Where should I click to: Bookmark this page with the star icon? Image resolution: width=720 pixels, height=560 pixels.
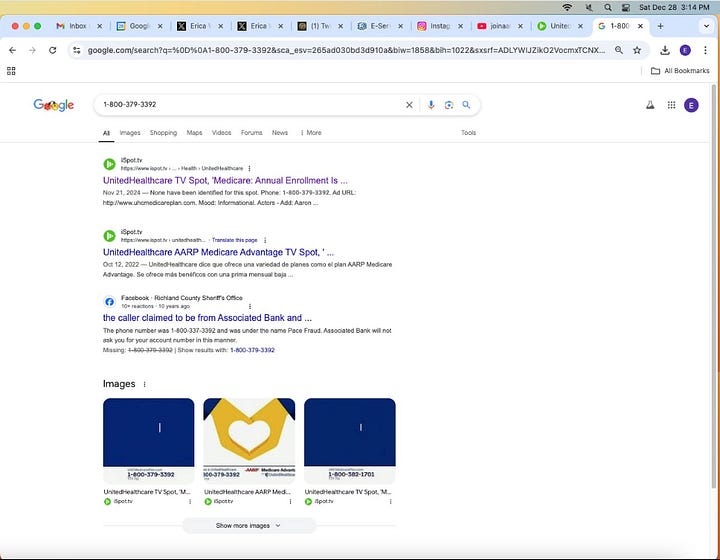pos(637,50)
